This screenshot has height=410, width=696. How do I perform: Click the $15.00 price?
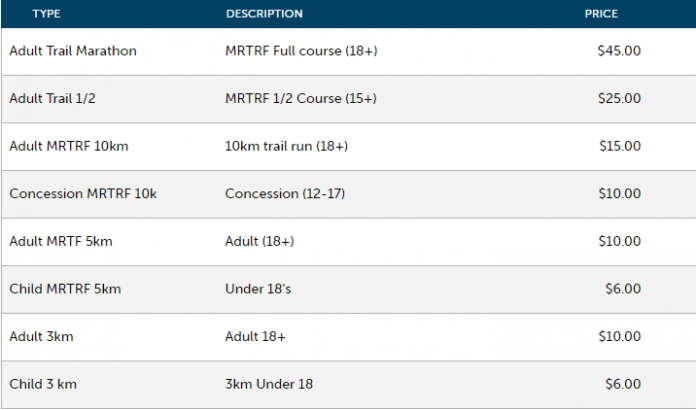tap(620, 146)
